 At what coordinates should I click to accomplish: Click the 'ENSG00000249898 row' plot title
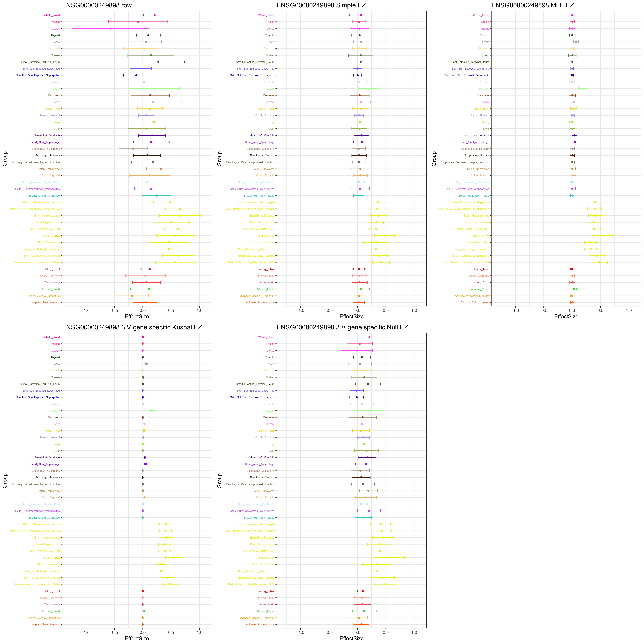click(x=97, y=5)
